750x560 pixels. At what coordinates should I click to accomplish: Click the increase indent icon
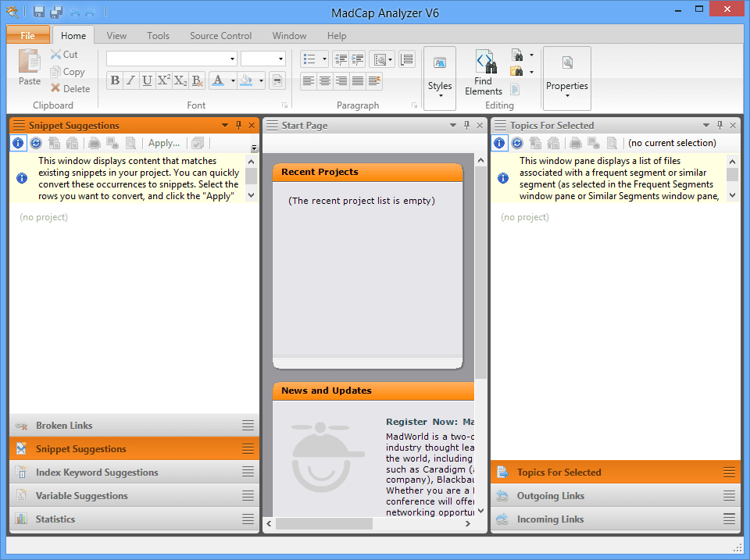tap(357, 59)
